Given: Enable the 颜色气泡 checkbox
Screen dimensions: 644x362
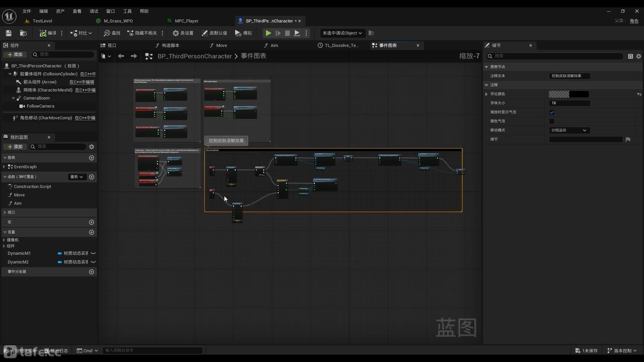Looking at the screenshot, I should pos(552,121).
